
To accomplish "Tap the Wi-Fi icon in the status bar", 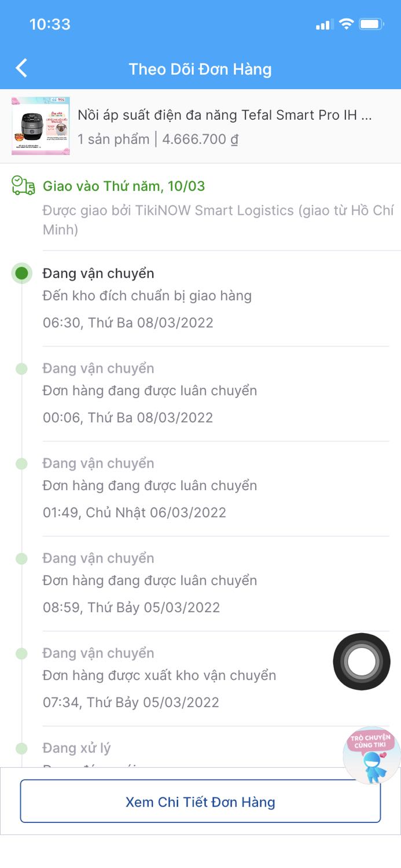I will pos(345,24).
